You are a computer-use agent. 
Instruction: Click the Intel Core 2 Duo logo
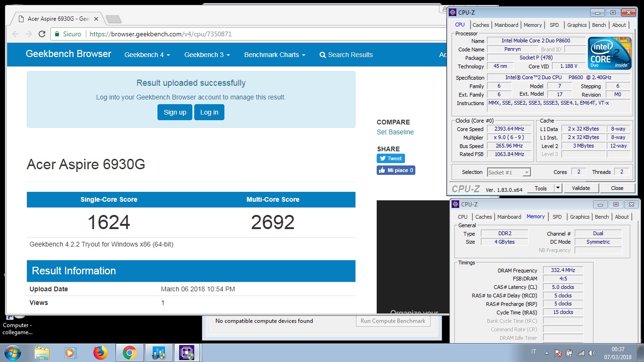(610, 53)
